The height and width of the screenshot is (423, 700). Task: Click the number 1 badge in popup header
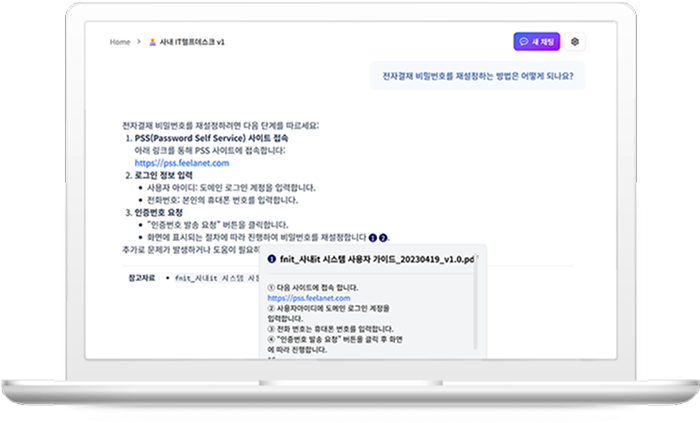click(x=272, y=258)
